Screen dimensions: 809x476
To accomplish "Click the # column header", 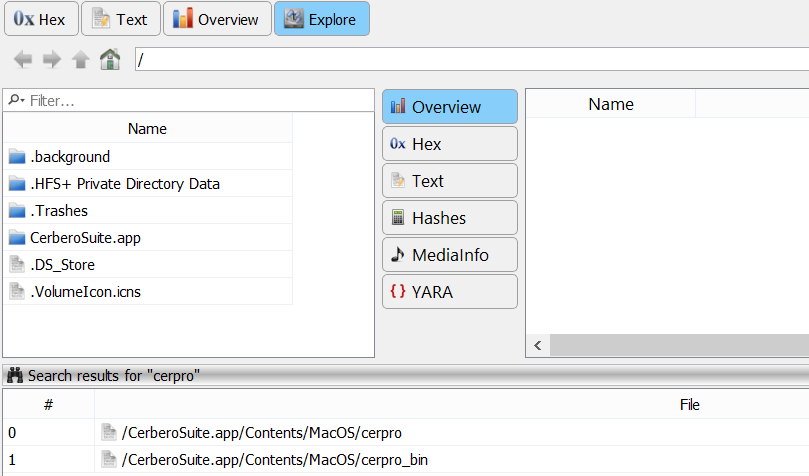I will coord(48,405).
